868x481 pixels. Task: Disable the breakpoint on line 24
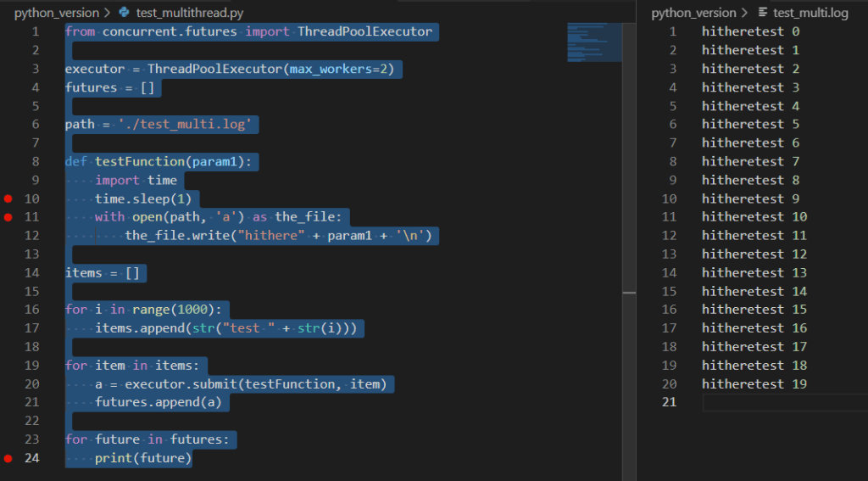(8, 458)
